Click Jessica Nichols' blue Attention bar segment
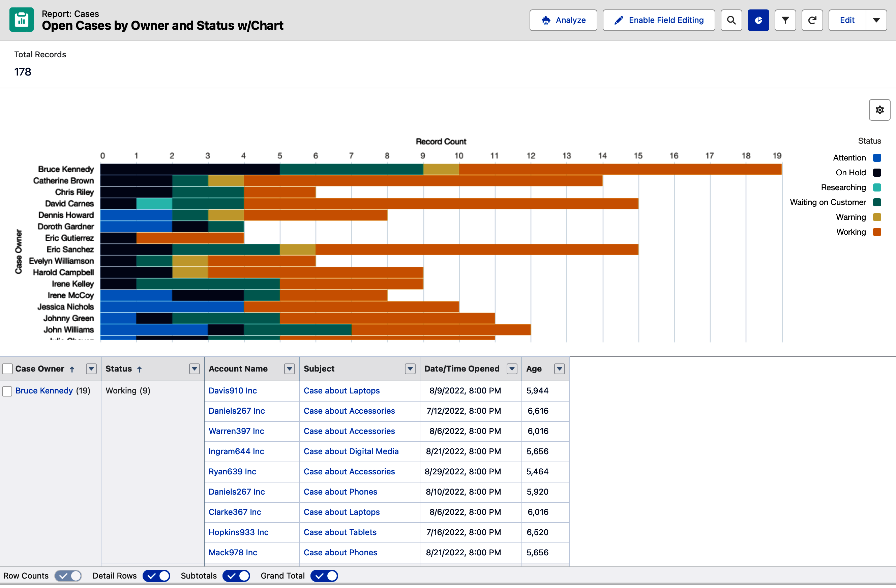 pos(172,307)
